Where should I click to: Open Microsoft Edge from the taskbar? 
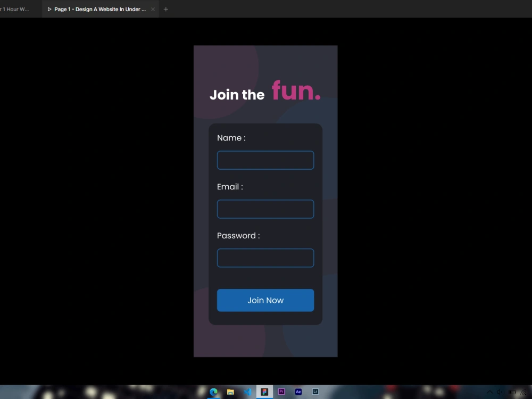pos(213,392)
